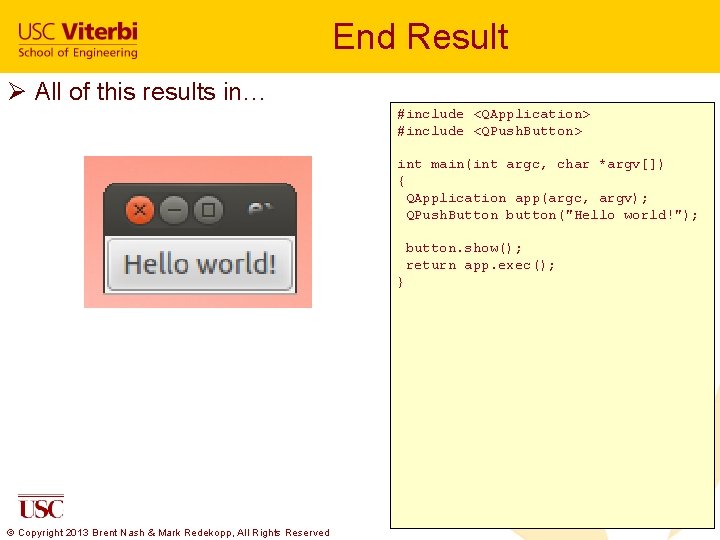Click the 'return app.exec();' code line
This screenshot has width=720, height=540.
[x=480, y=265]
